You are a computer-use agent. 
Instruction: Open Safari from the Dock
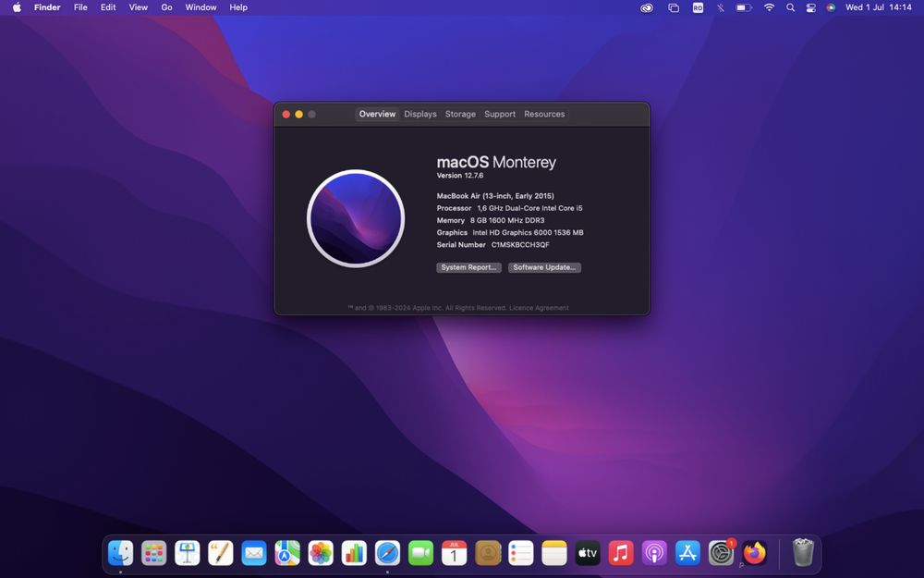(x=388, y=553)
